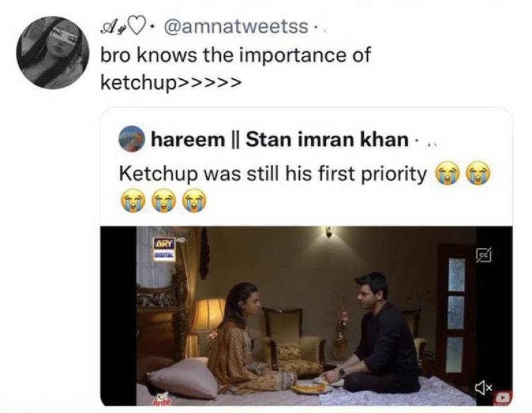The height and width of the screenshot is (413, 532).
Task: Click the ARY Digital channel logo
Action: [165, 245]
